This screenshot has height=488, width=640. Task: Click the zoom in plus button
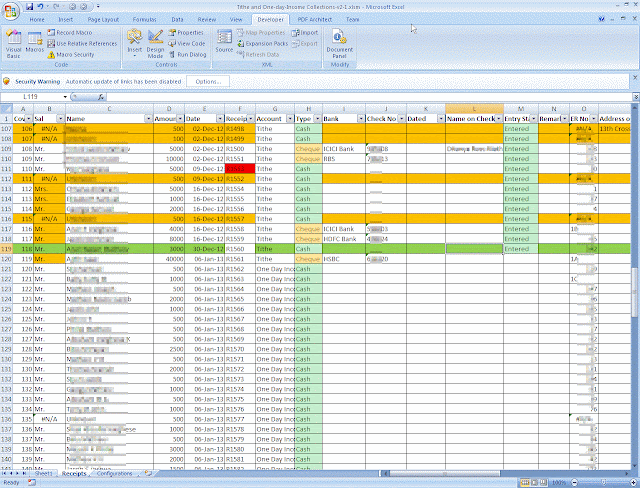point(633,482)
